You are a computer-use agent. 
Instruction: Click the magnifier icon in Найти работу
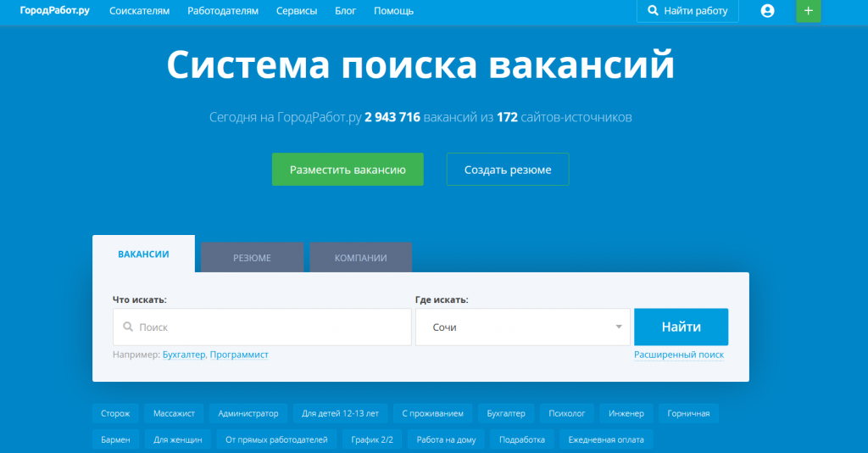[x=653, y=11]
